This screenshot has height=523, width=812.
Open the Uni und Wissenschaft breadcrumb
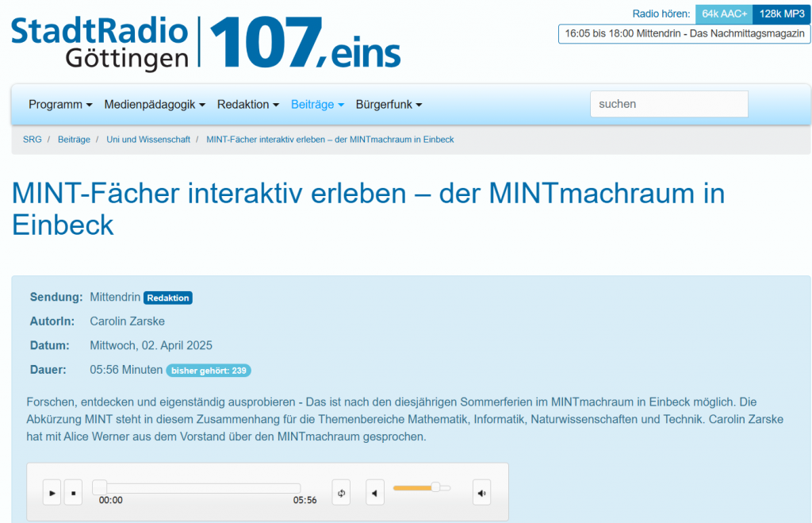[x=148, y=139]
